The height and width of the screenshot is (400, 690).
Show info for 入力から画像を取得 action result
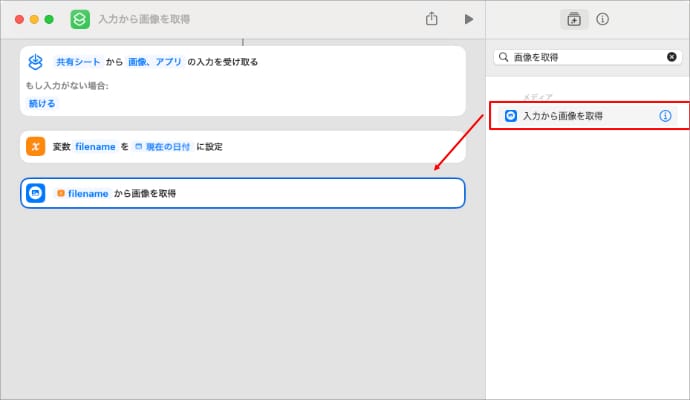point(665,116)
